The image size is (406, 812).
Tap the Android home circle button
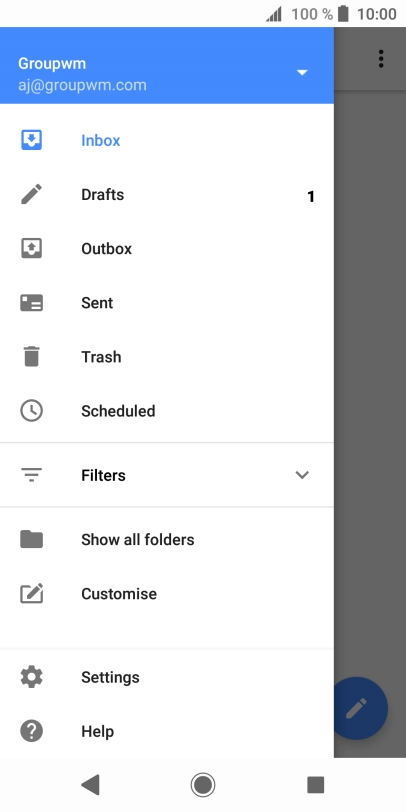click(x=203, y=785)
